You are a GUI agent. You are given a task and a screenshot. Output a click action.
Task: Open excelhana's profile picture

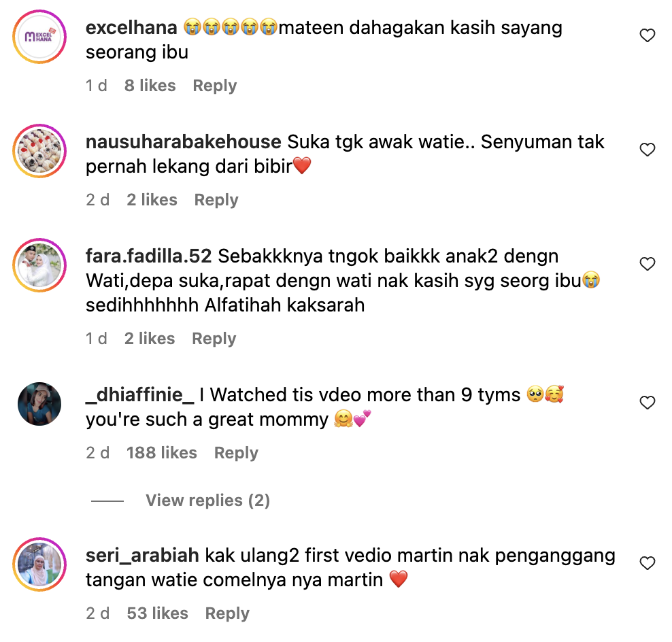(x=39, y=37)
